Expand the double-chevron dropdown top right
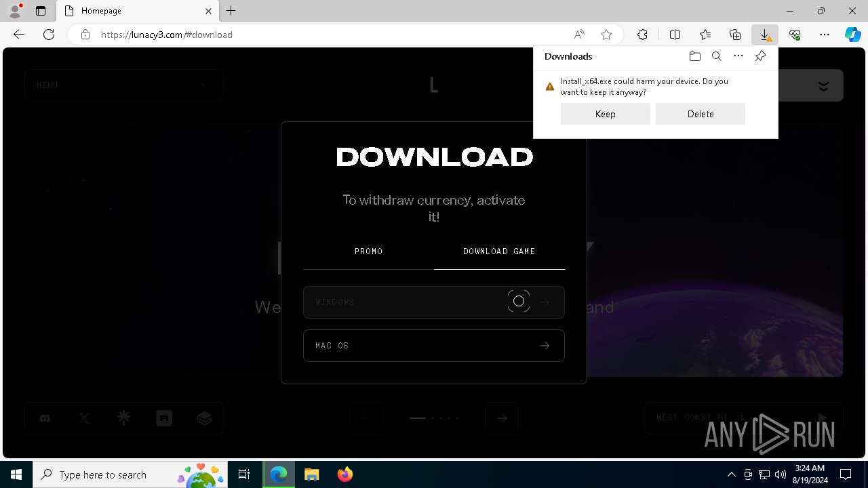Image resolution: width=868 pixels, height=488 pixels. pyautogui.click(x=823, y=86)
